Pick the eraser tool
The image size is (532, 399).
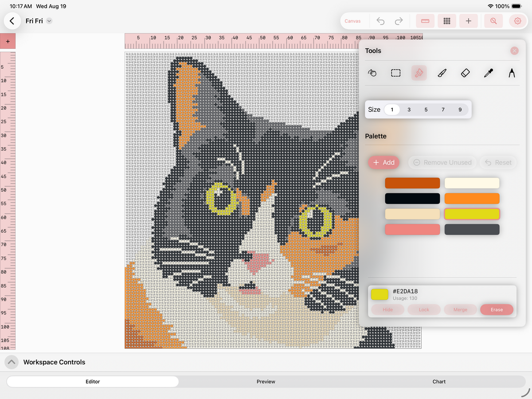coord(465,73)
